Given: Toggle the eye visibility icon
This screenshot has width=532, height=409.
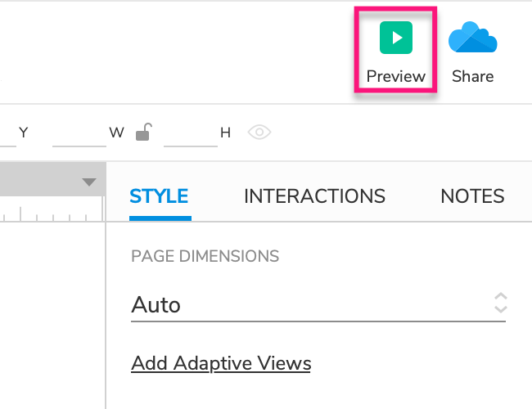Looking at the screenshot, I should 259,133.
